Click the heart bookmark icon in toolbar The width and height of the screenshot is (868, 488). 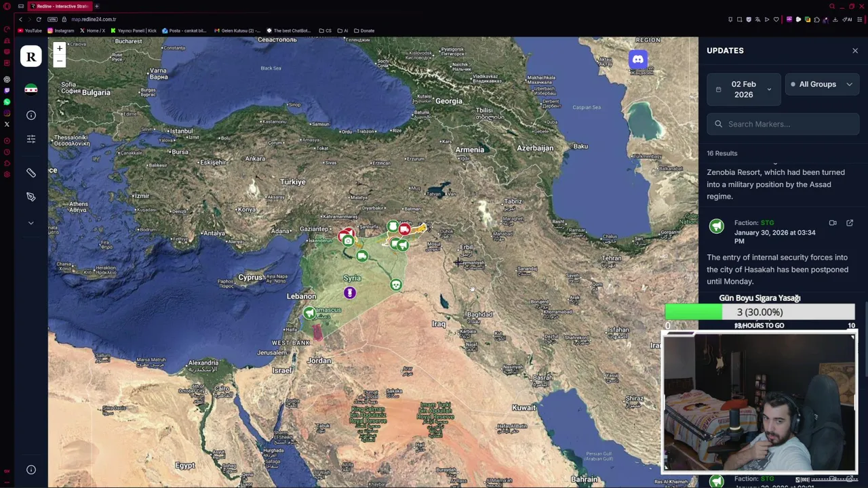776,20
